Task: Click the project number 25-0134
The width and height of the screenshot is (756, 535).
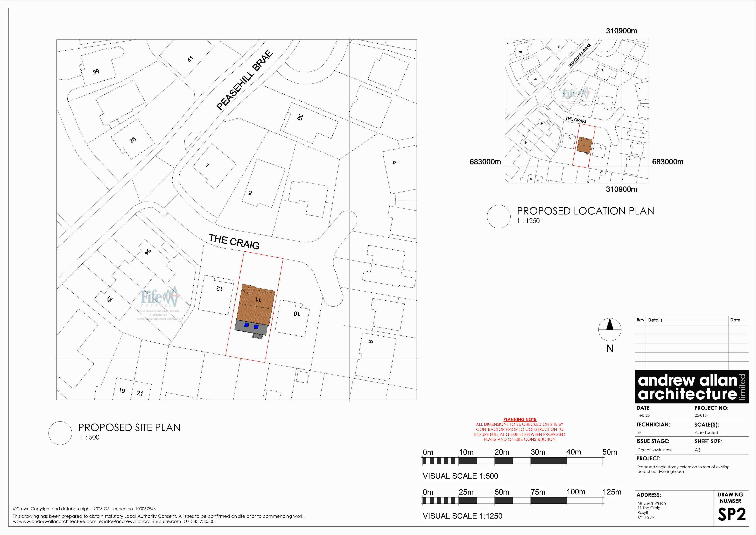Action: 702,415
